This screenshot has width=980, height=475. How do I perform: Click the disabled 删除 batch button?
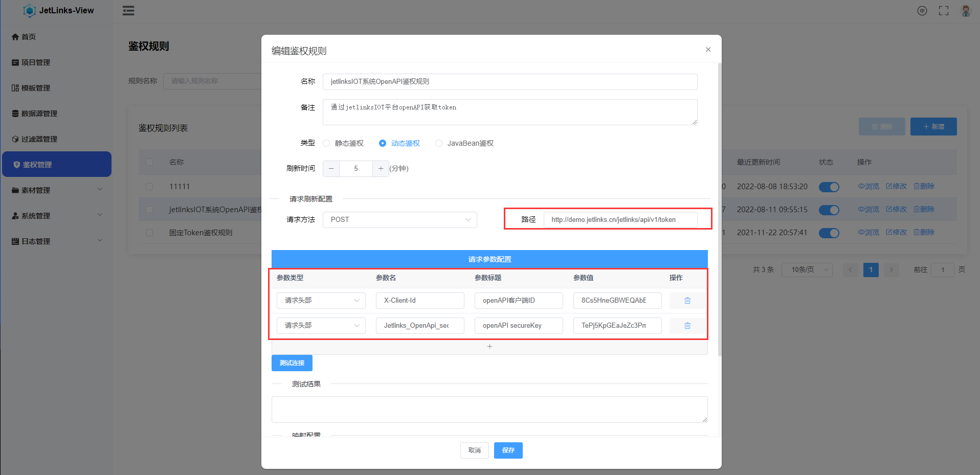click(x=882, y=127)
